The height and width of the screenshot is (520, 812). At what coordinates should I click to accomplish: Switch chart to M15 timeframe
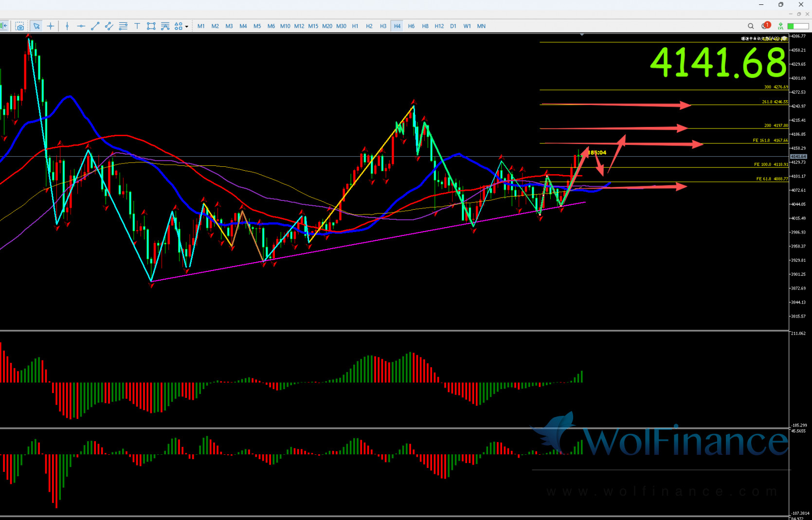[313, 26]
